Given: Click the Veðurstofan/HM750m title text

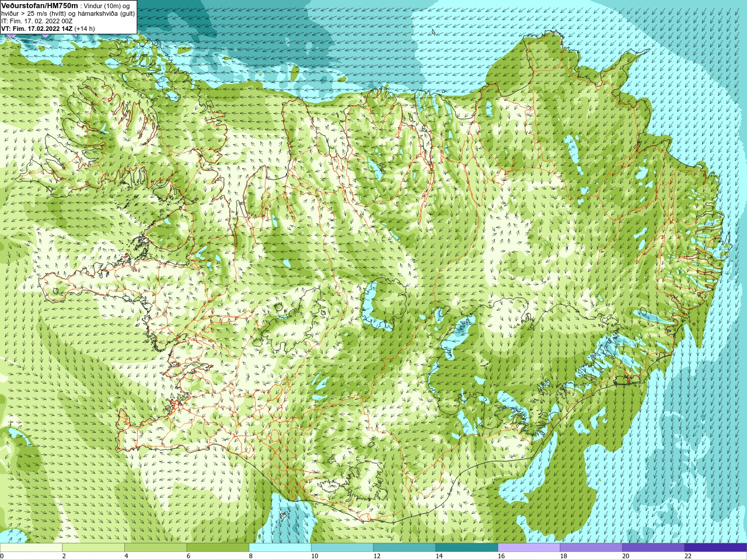Looking at the screenshot, I should (x=40, y=5).
